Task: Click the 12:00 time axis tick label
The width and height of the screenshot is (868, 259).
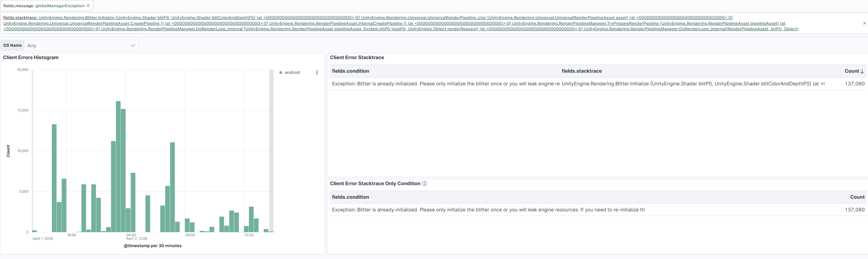Action: 249,235
